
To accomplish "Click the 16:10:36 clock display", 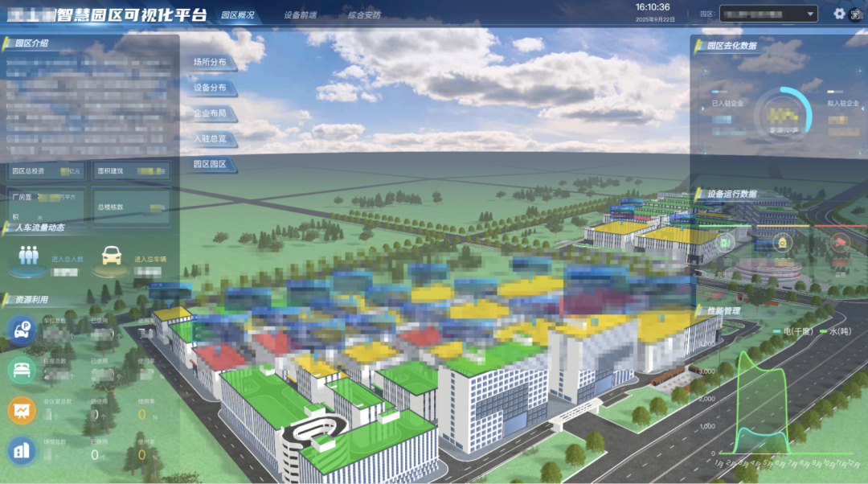I will (x=653, y=7).
